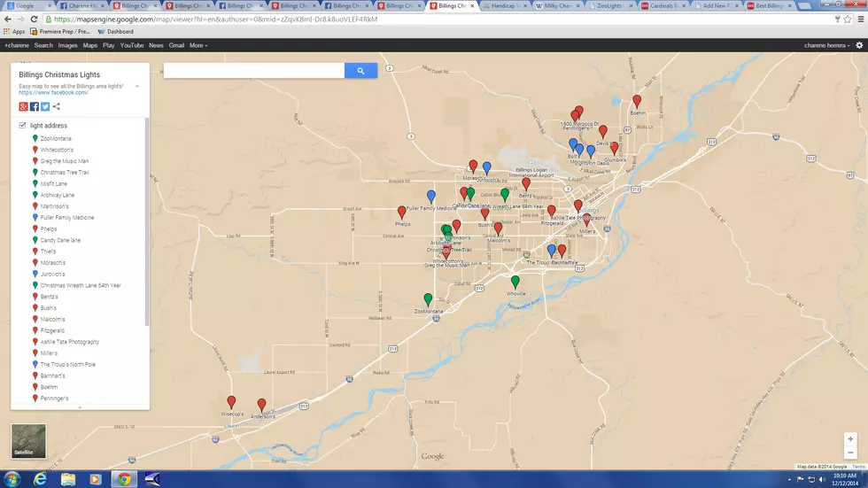This screenshot has height=488, width=868.
Task: Toggle the light address layer checkbox
Action: (23, 126)
